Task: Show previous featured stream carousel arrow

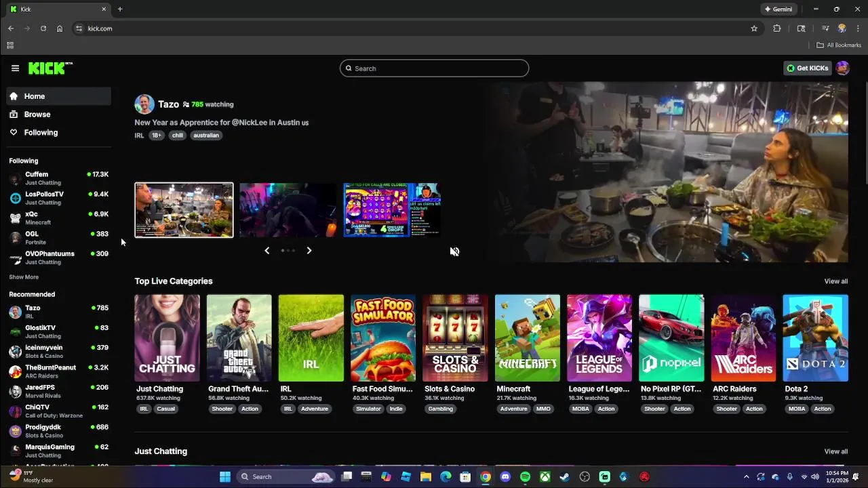Action: [267, 251]
